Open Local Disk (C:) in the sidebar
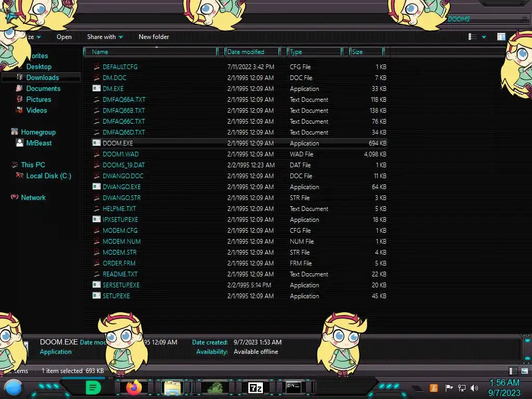This screenshot has height=399, width=532. point(48,176)
